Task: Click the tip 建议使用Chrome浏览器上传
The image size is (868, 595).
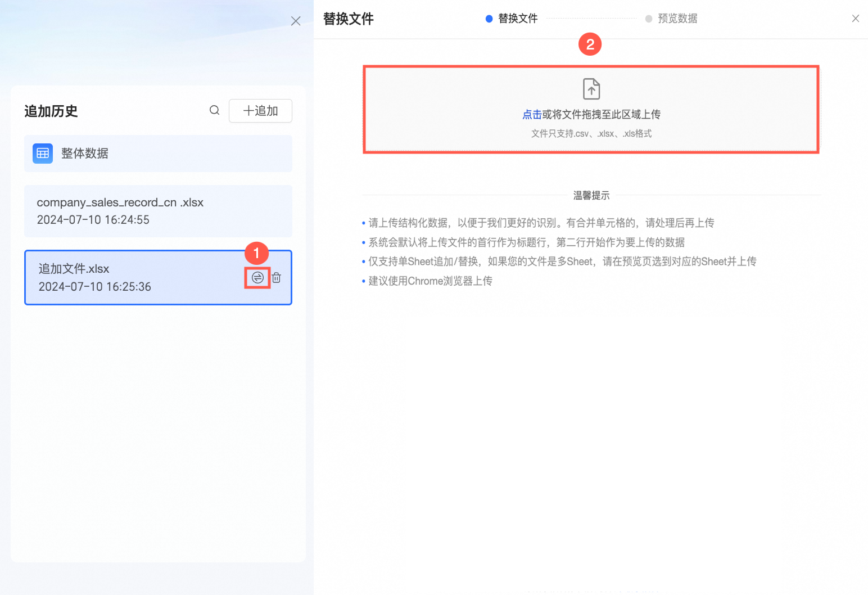Action: (x=430, y=281)
